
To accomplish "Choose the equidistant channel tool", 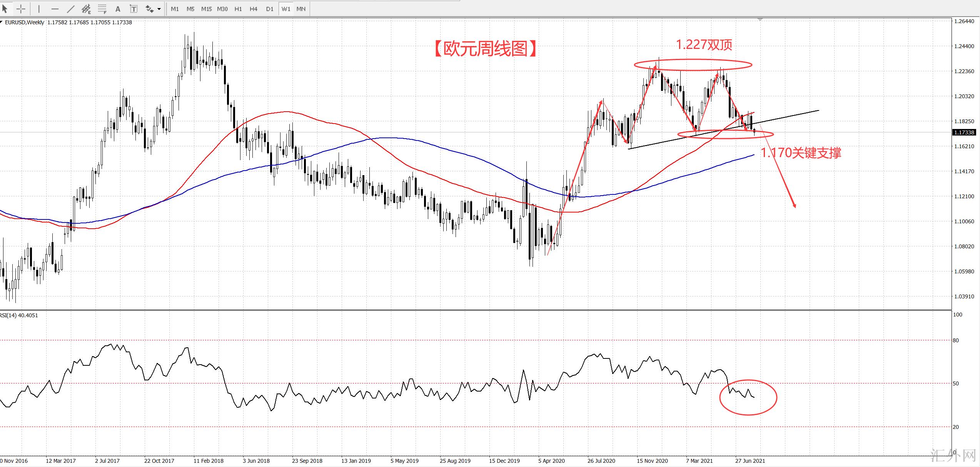I will click(x=86, y=8).
